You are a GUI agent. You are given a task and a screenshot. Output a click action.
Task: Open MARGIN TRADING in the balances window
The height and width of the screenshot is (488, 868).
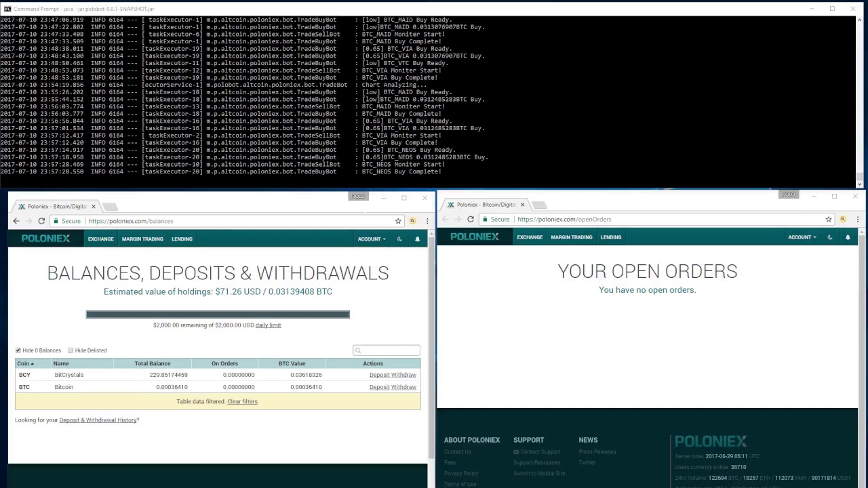click(142, 239)
